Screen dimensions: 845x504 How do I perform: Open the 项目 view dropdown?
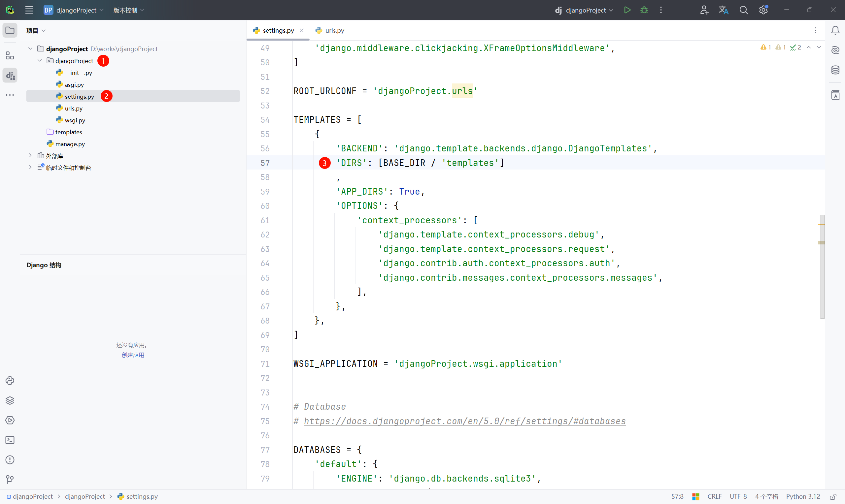pos(36,31)
